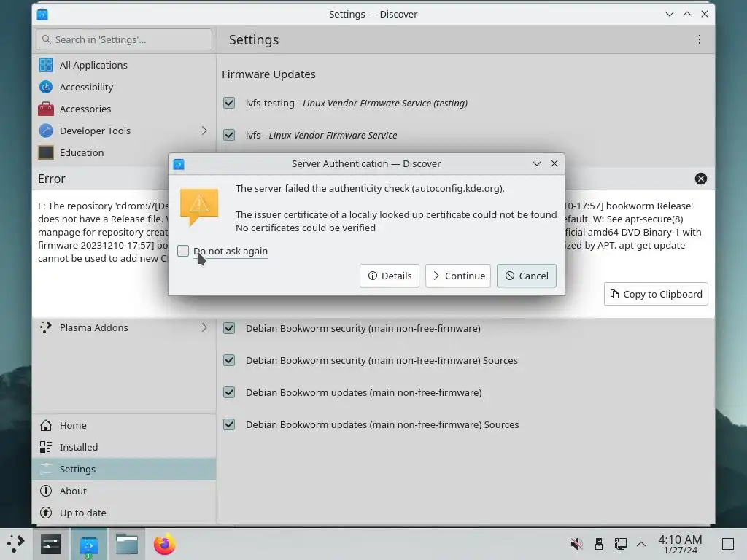
Task: Close the Server Authentication dialog window
Action: coord(554,163)
